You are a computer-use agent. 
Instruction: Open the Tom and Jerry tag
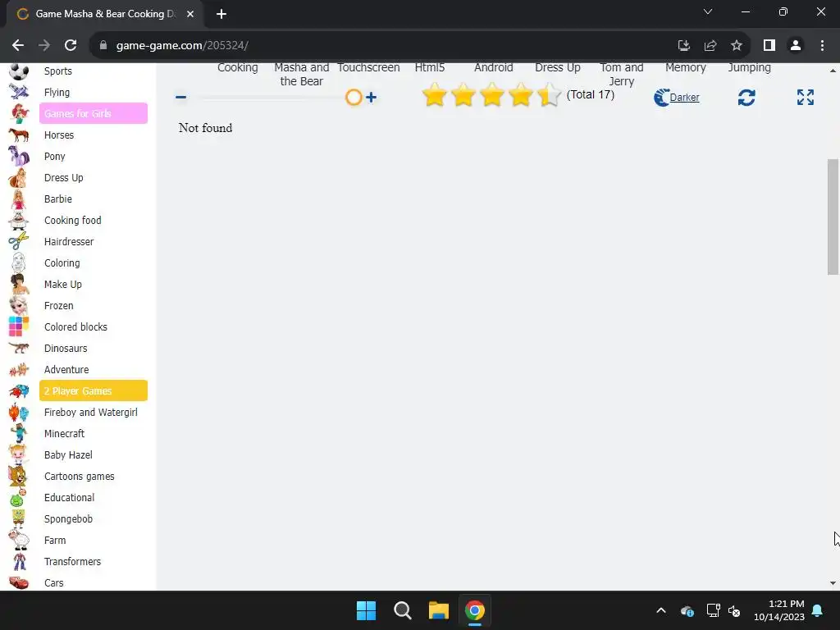coord(622,75)
